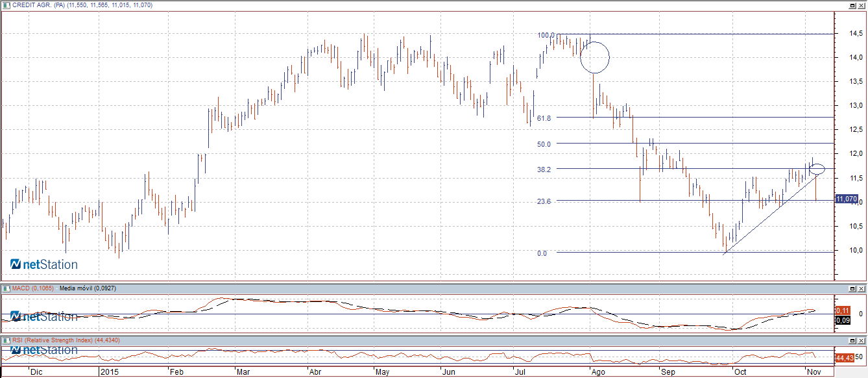Select the 61.8 Fibonacci level label
Viewport: 868px width, 378px height.
point(544,118)
